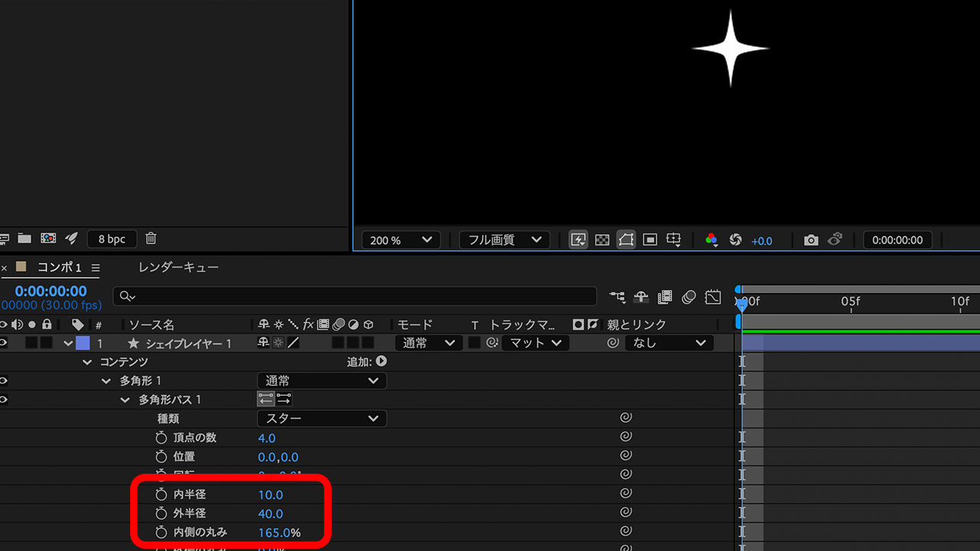
Task: Collapse the コンテンツ group
Action: click(87, 362)
